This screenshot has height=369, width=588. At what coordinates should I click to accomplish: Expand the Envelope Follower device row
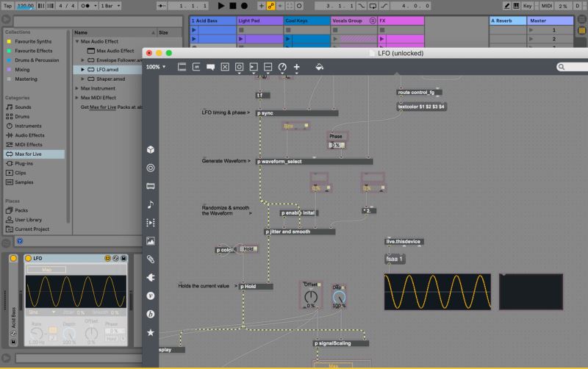(83, 60)
